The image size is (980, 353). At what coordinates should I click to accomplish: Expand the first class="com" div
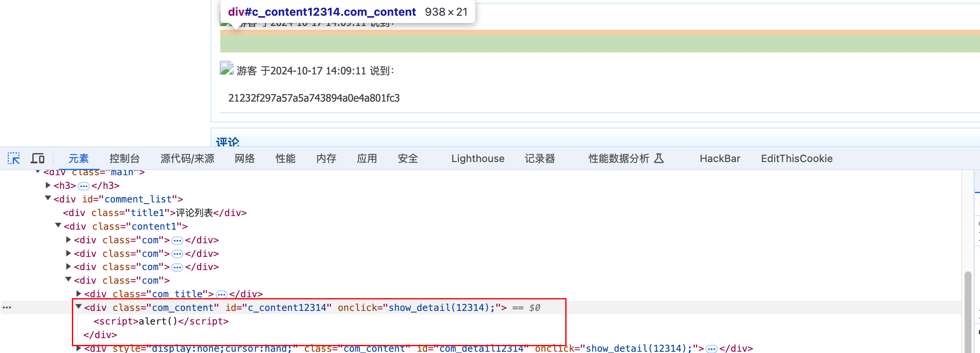pos(68,239)
